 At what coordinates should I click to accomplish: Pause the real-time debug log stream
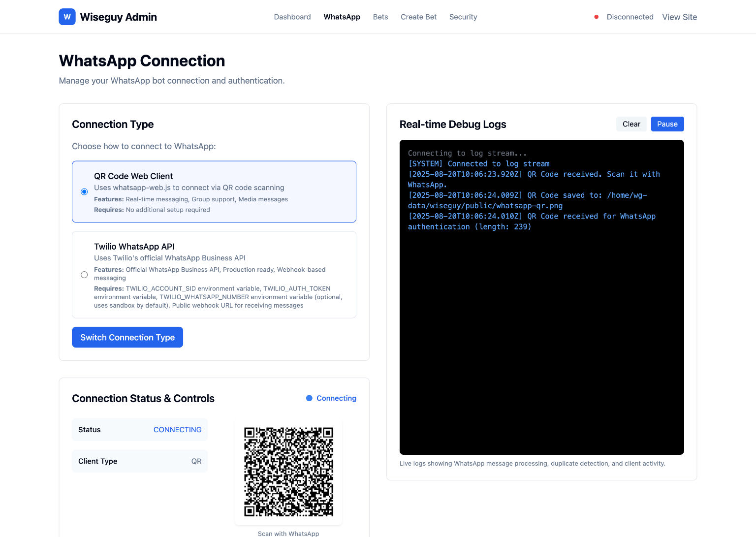click(x=667, y=124)
